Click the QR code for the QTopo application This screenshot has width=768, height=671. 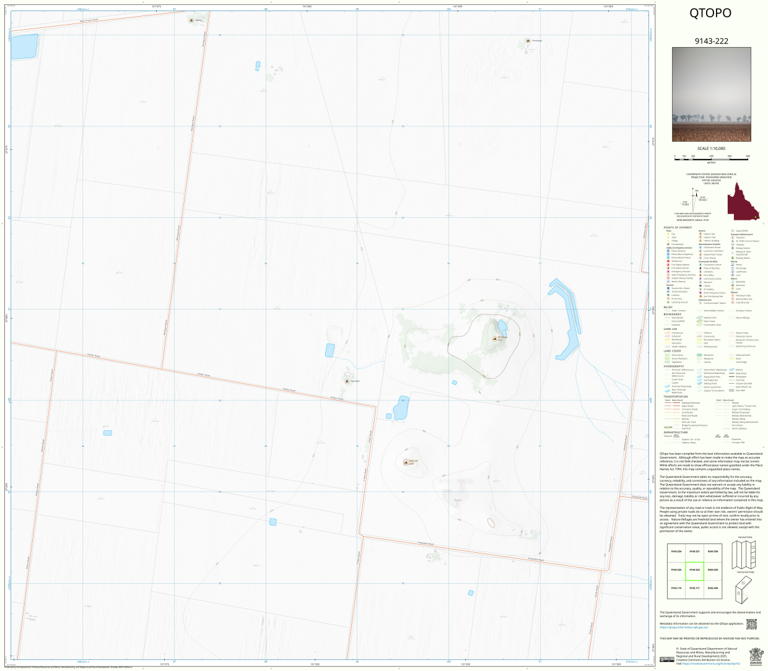(751, 624)
